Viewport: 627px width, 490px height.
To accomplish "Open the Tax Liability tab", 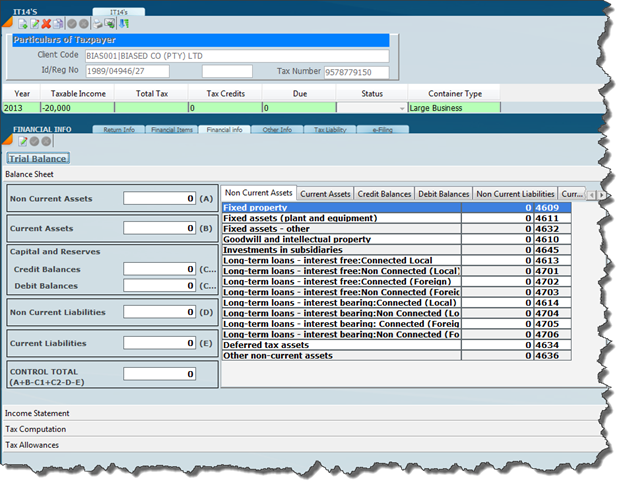I will point(330,129).
